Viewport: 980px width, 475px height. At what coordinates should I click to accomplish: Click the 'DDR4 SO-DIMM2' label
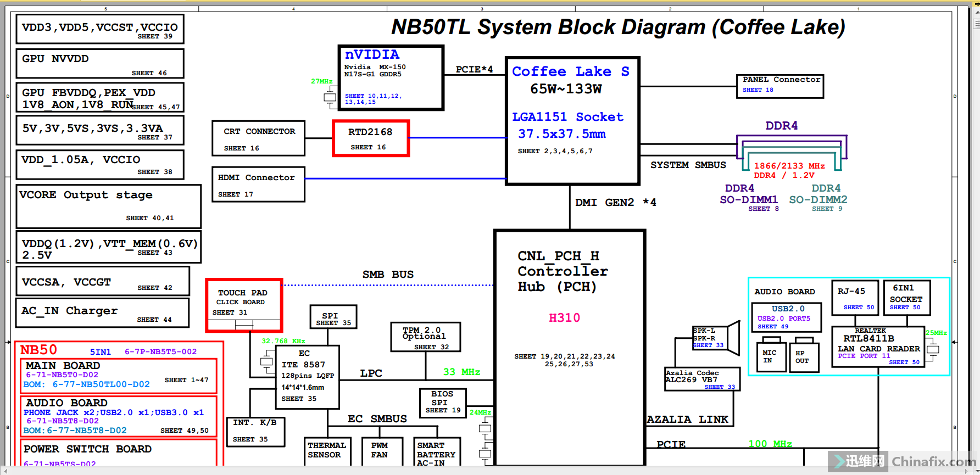(x=818, y=194)
